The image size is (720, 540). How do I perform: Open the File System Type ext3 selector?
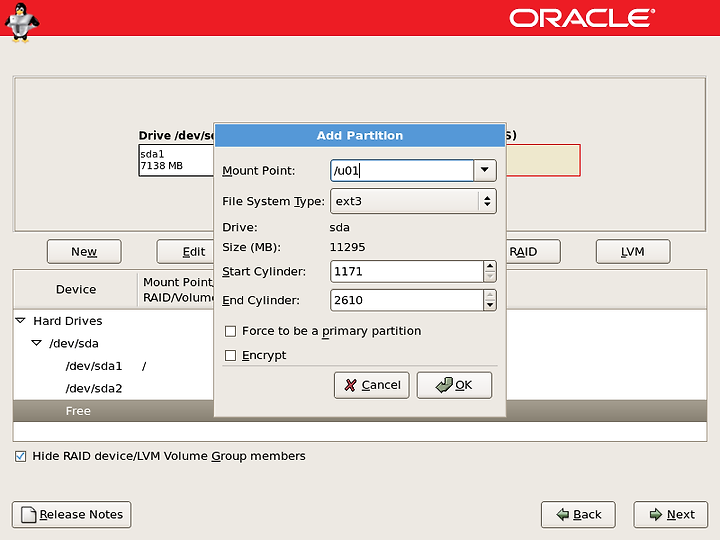pyautogui.click(x=413, y=201)
